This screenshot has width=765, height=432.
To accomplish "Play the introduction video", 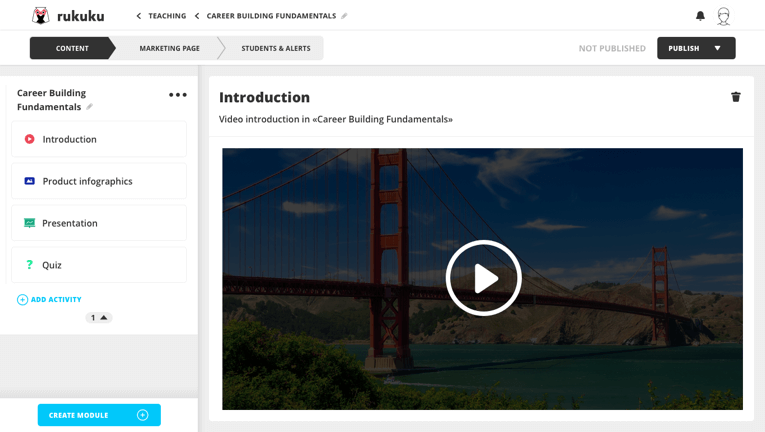I will click(x=483, y=278).
